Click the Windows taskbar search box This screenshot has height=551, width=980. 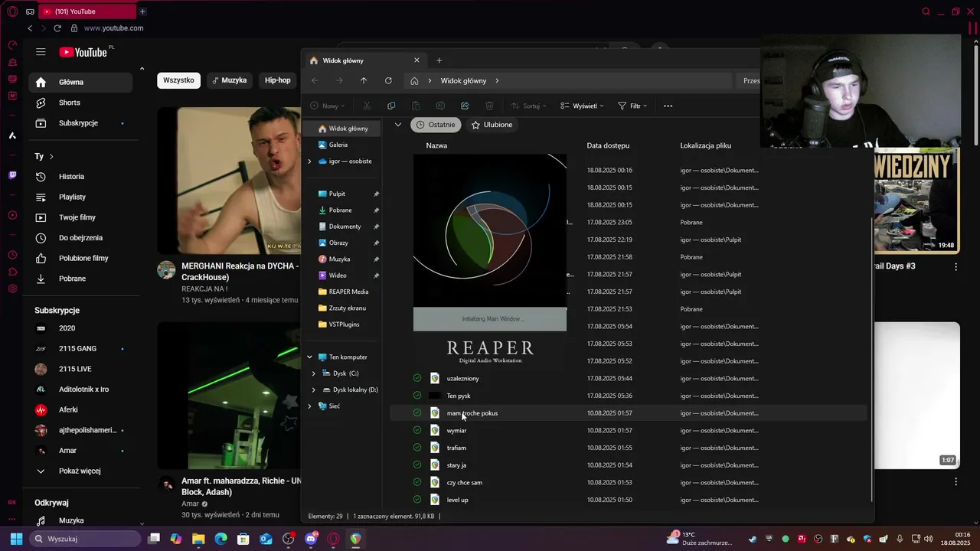[86, 539]
